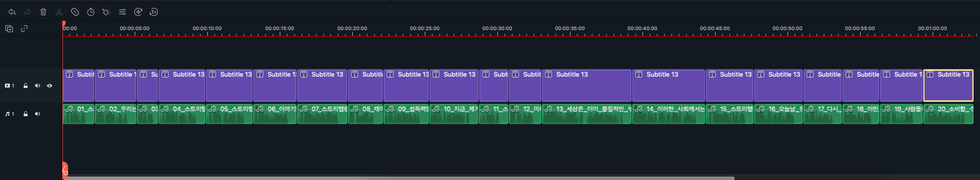Screen dimensions: 980x180
Task: Hide video track 1 using the eye icon
Action: coord(49,86)
